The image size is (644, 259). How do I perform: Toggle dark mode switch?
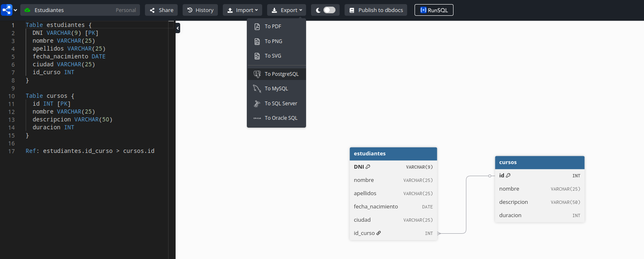329,10
